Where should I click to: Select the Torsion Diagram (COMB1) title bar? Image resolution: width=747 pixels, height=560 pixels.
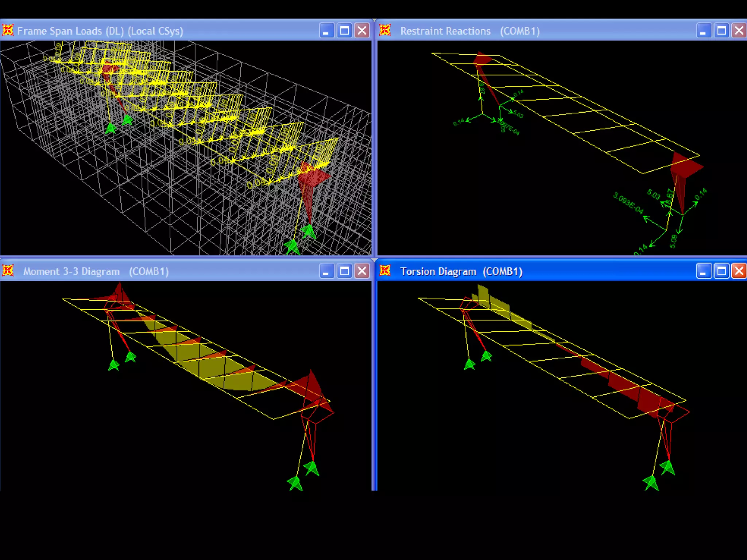(x=602, y=271)
